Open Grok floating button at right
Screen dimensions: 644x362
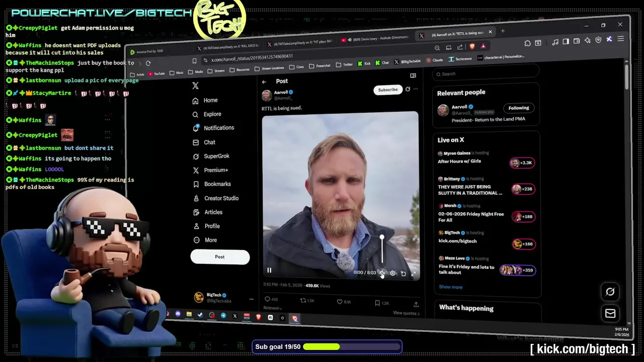coord(610,292)
